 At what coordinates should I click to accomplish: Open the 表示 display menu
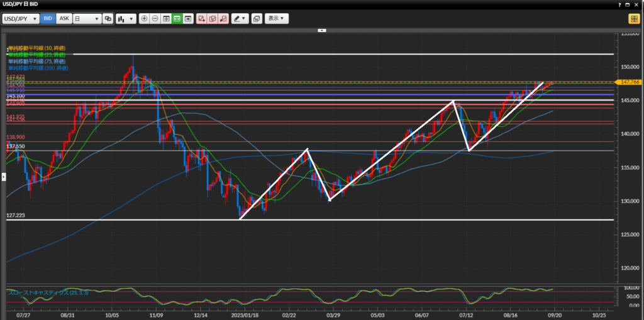277,19
